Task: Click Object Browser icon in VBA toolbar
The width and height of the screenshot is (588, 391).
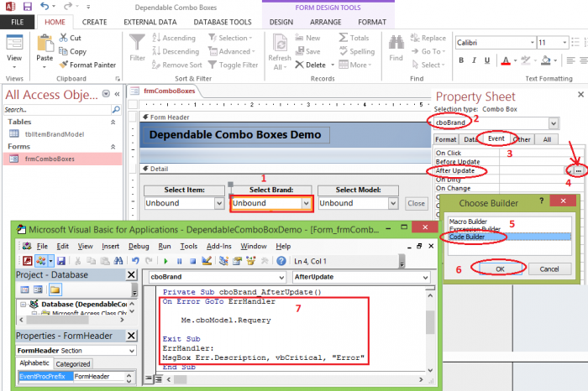Action: point(250,261)
